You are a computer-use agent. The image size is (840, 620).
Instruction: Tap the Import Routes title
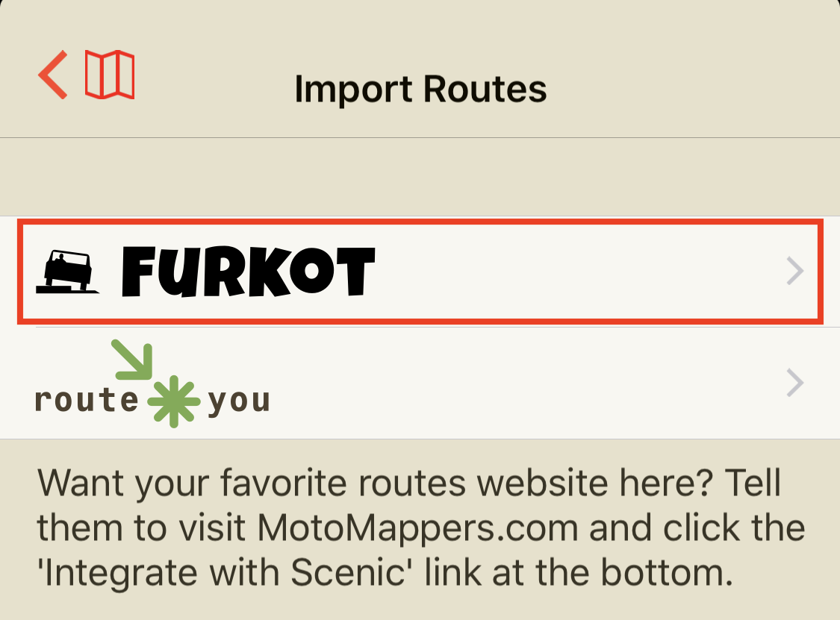(x=420, y=89)
